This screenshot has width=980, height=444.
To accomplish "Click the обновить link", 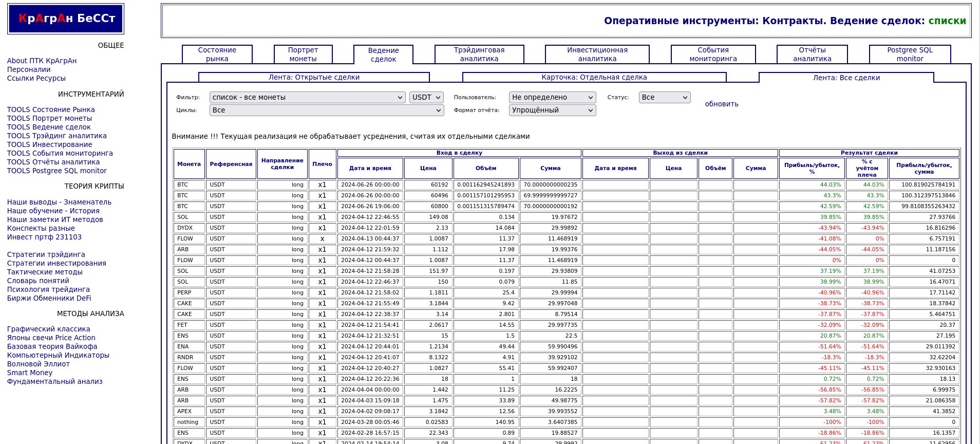I will 721,104.
